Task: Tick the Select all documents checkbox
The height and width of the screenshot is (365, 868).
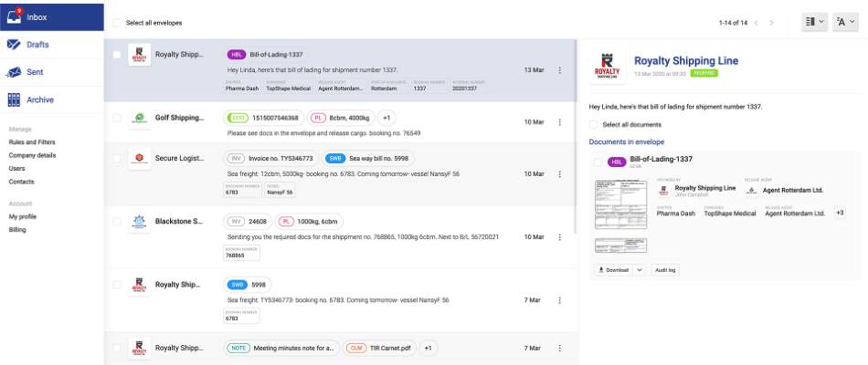Action: (595, 124)
